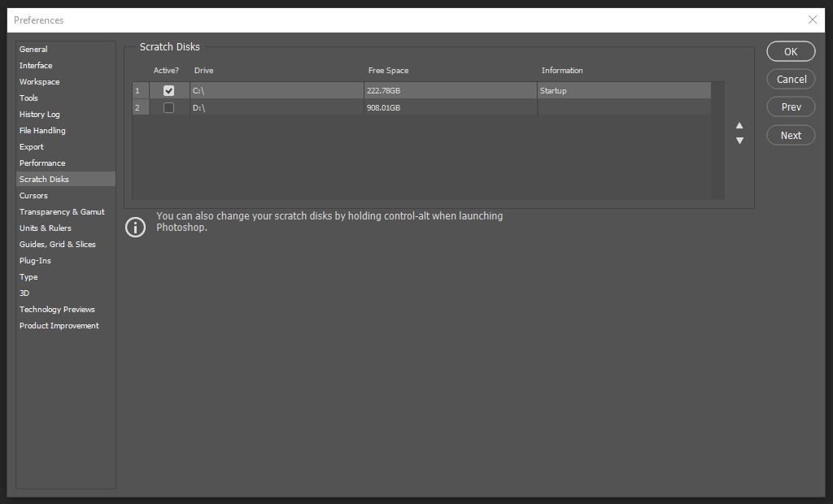The width and height of the screenshot is (833, 504).
Task: Switch to the General preferences page
Action: pos(33,49)
